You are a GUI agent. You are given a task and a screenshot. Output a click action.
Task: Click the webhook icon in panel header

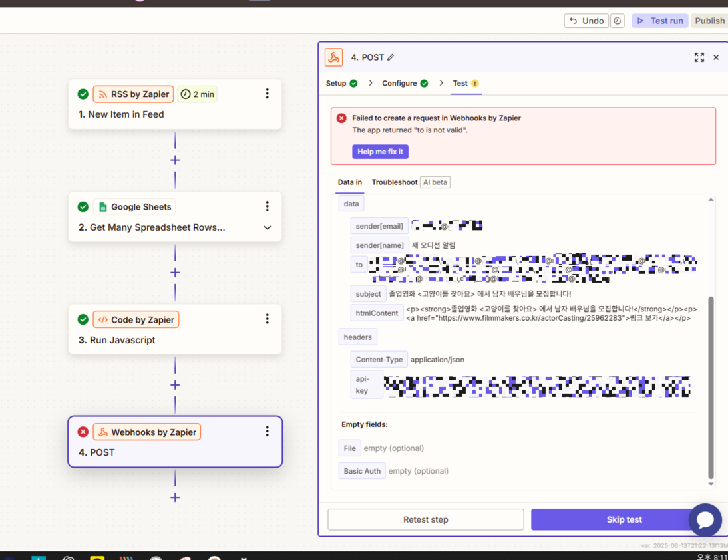point(334,57)
